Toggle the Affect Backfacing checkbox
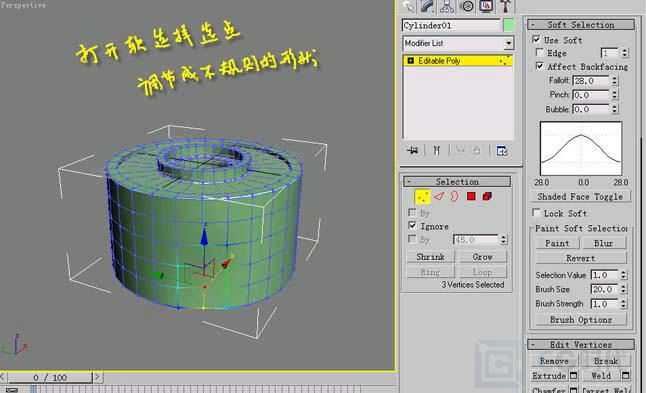This screenshot has width=646, height=393. pos(539,66)
